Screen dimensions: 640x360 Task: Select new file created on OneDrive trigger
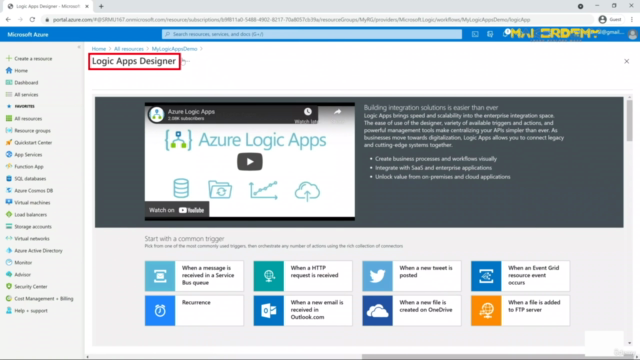click(x=411, y=311)
